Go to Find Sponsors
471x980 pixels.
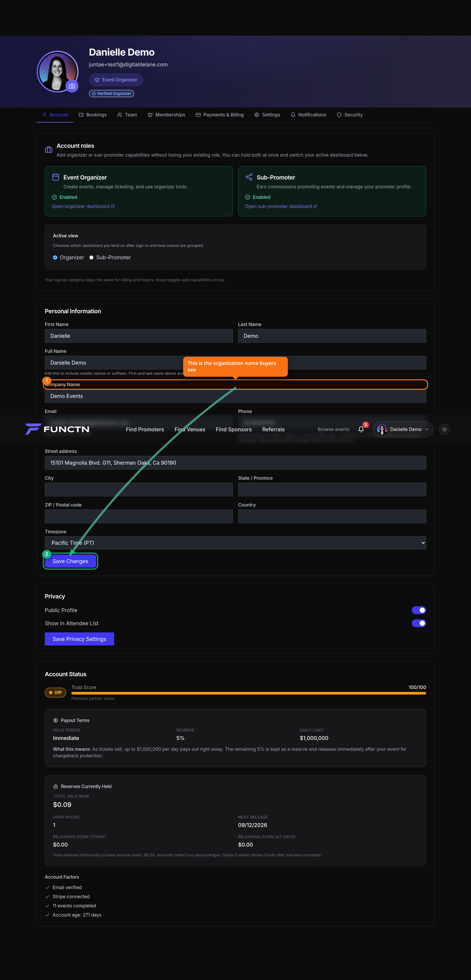[x=234, y=430]
